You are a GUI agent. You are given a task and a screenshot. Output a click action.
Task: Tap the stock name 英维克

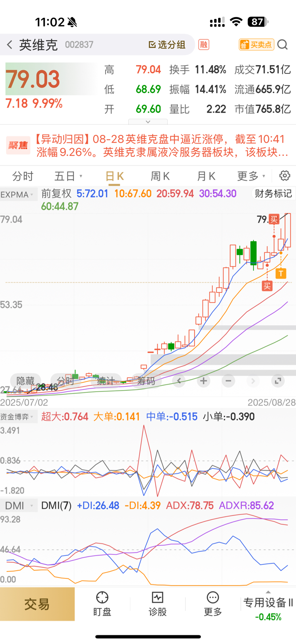[x=38, y=45]
